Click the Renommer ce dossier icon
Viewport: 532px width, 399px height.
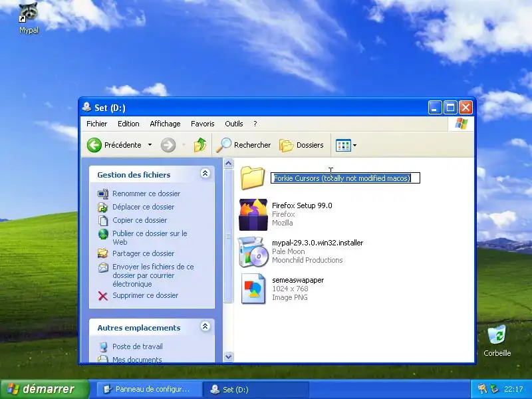(x=103, y=194)
